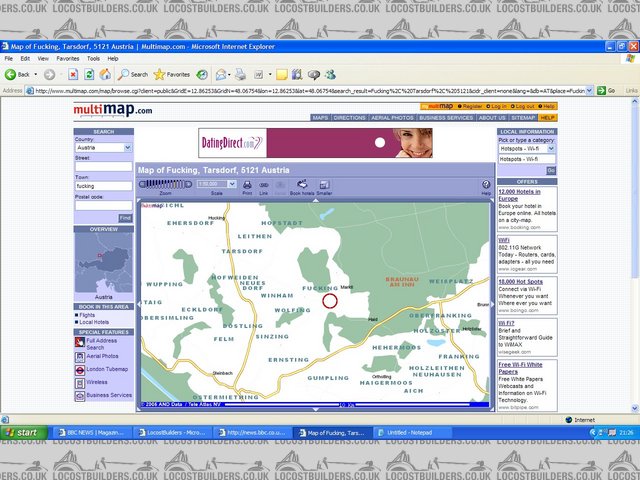Follow the 12,000 Hotels in Europe link
This screenshot has width=640, height=480.
[x=519, y=194]
